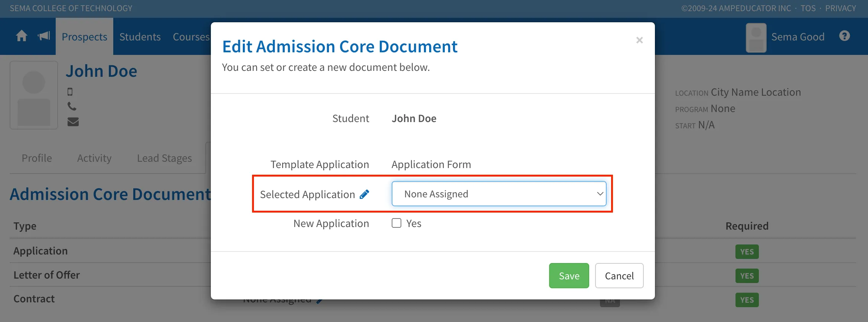Click the program value None
This screenshot has height=322, width=868.
point(723,108)
